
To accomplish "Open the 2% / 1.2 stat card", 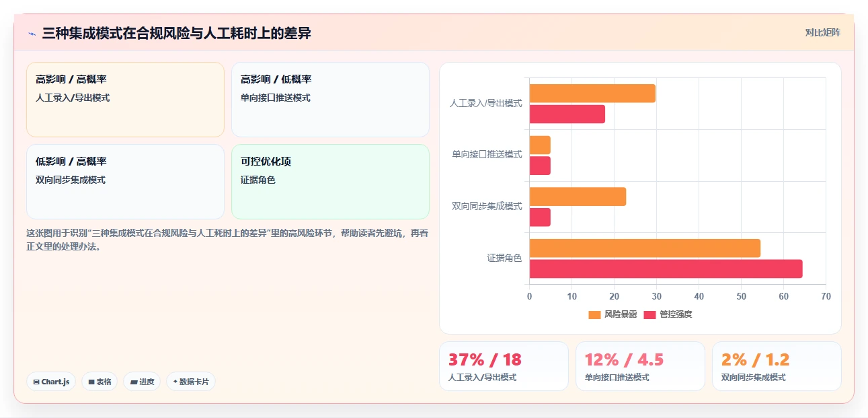I will [777, 366].
